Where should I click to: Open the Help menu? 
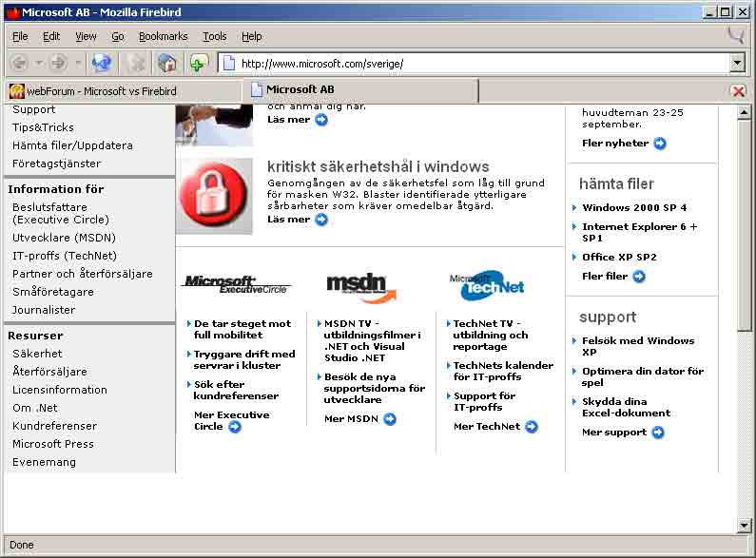click(x=252, y=37)
